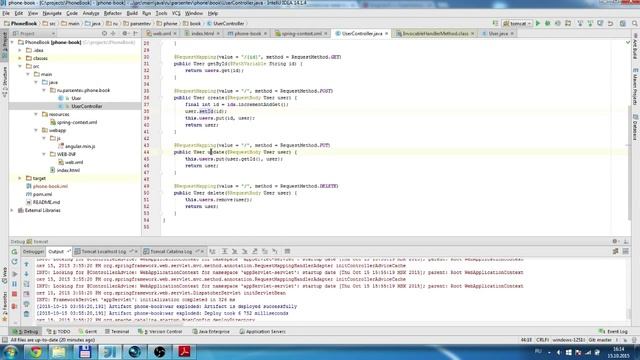Expand the .idea folder
Viewport: 640px width, 360px height.
click(x=20, y=50)
